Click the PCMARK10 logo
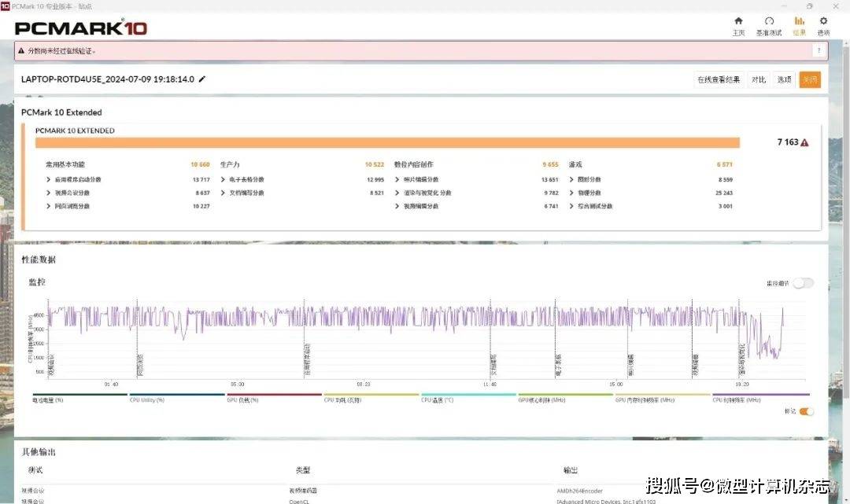This screenshot has height=504, width=850. [81, 28]
